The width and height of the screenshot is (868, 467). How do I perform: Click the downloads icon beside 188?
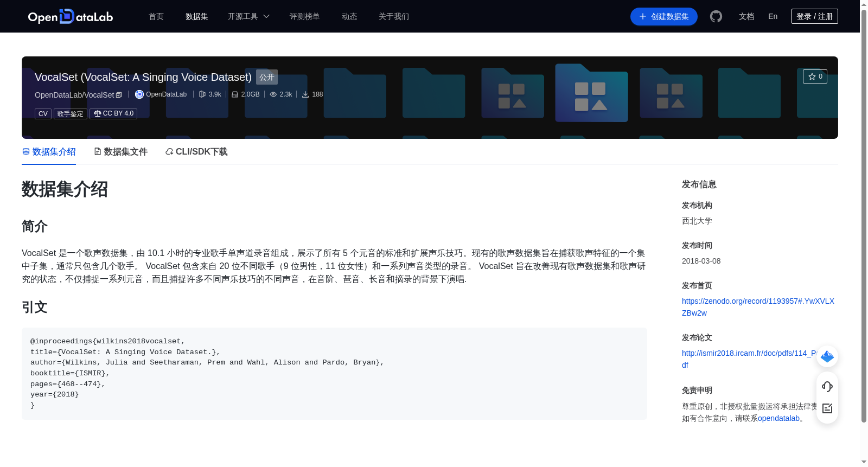305,94
